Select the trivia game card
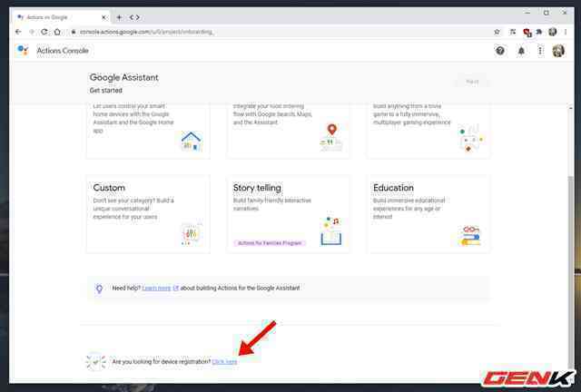 (x=428, y=132)
